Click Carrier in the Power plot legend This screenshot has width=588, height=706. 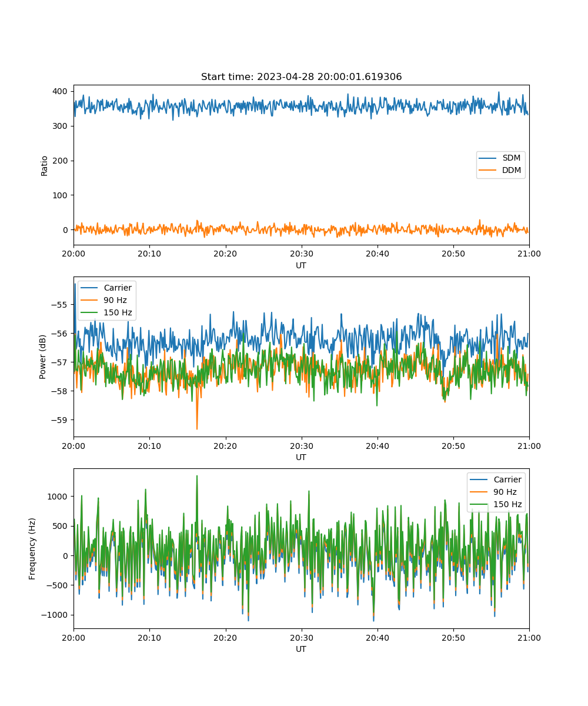pos(118,288)
